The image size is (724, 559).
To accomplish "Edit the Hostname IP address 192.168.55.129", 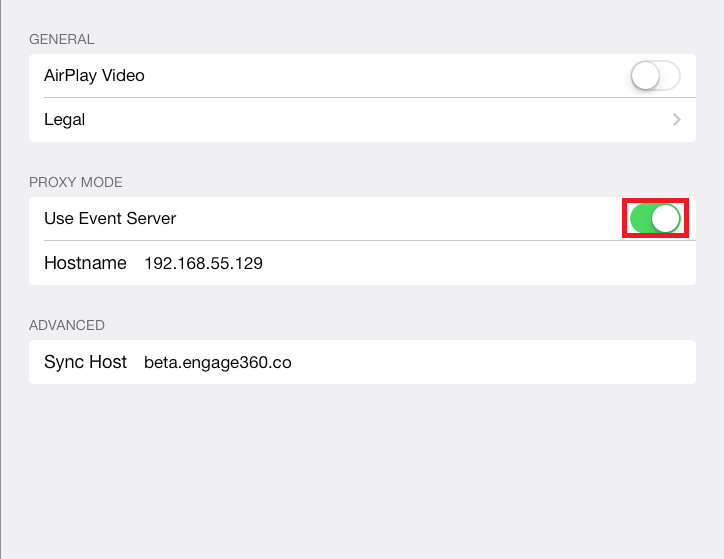I will (203, 264).
